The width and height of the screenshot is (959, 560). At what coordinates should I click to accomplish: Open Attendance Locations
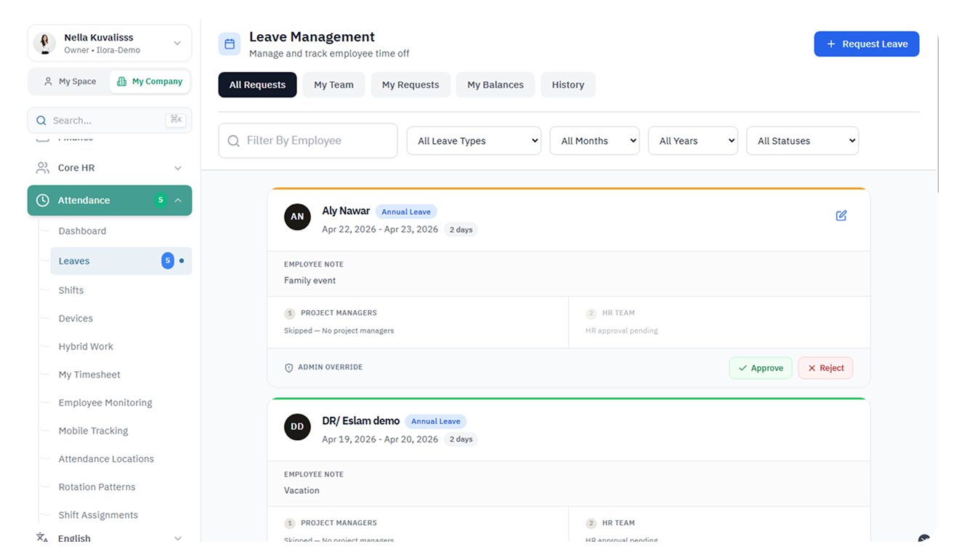click(x=106, y=459)
